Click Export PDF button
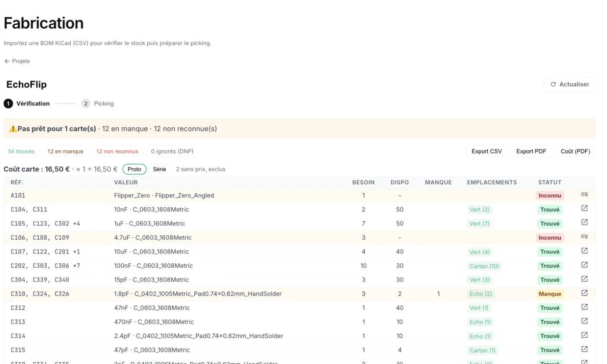Image resolution: width=607 pixels, height=364 pixels. click(531, 151)
